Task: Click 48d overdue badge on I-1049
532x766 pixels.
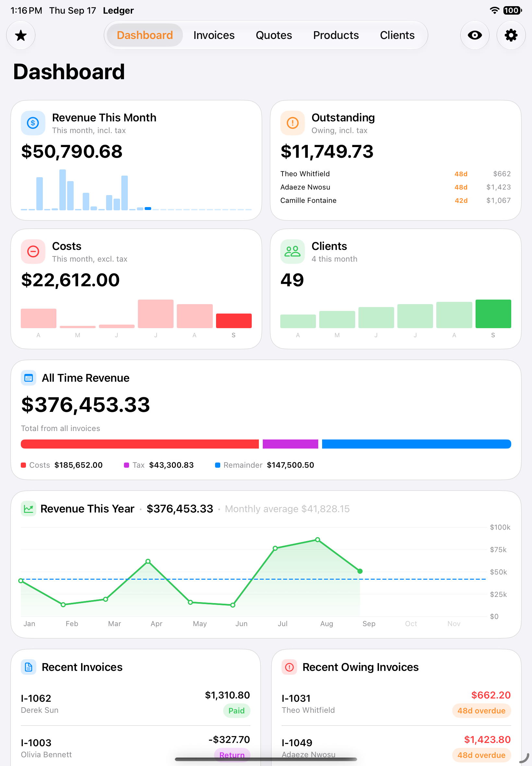Action: [481, 755]
